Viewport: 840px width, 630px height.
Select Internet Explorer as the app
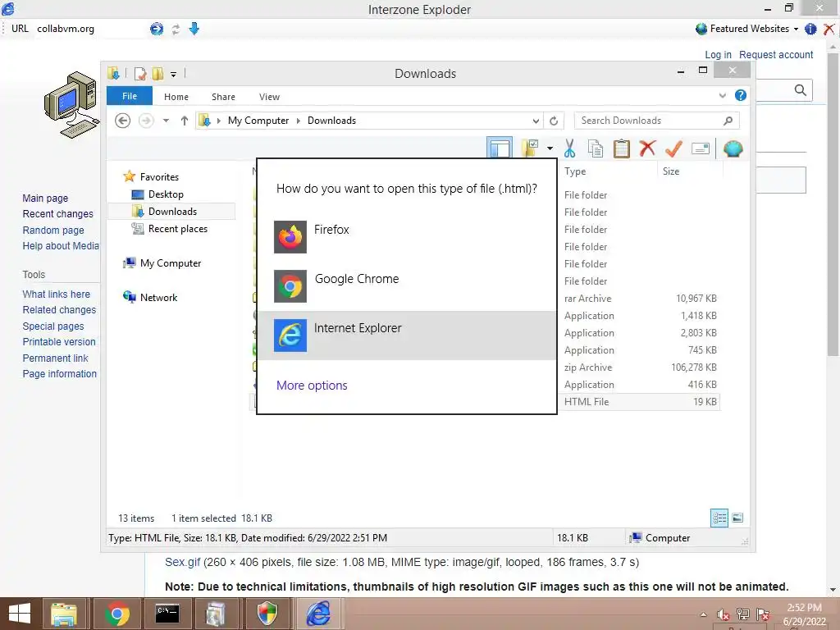407,336
